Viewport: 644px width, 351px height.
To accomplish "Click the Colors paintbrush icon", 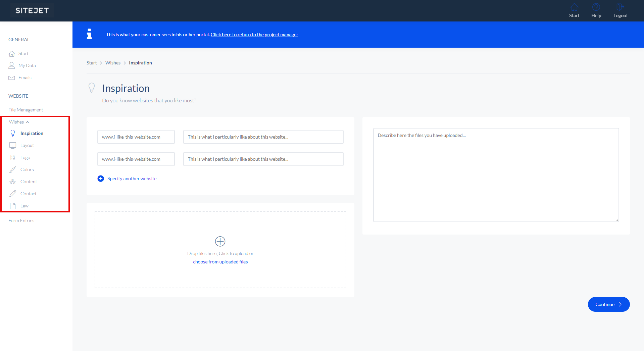I will click(x=13, y=169).
